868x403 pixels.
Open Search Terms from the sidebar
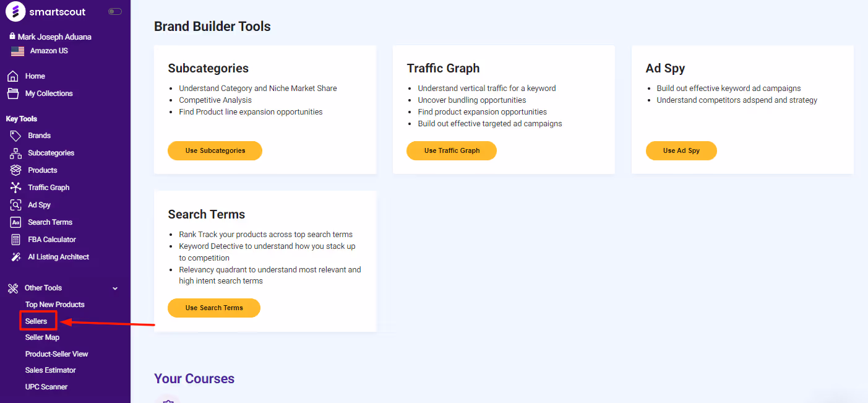tap(50, 222)
